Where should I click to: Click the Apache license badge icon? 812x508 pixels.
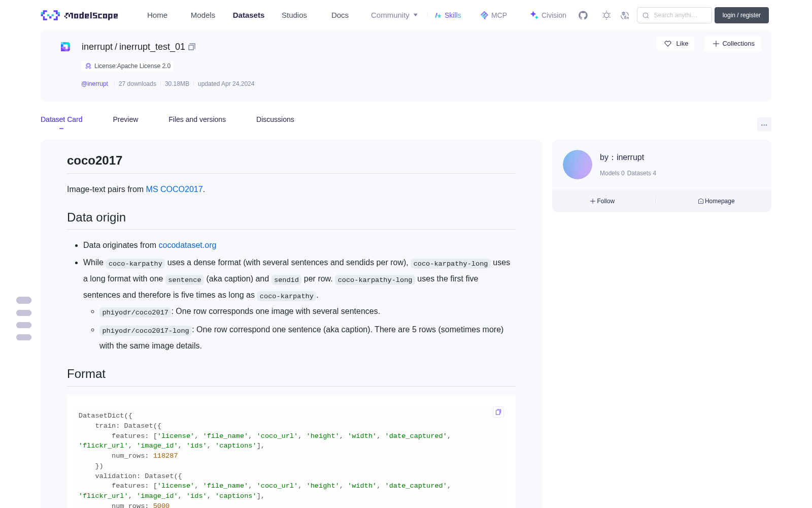[x=88, y=66]
